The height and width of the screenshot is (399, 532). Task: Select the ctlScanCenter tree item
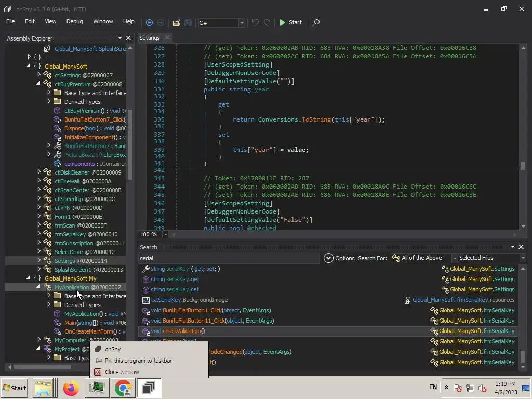[87, 190]
